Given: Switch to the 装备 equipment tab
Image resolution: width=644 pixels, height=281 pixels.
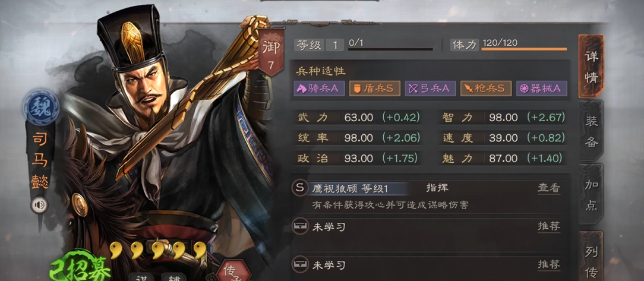Looking at the screenshot, I should [592, 130].
